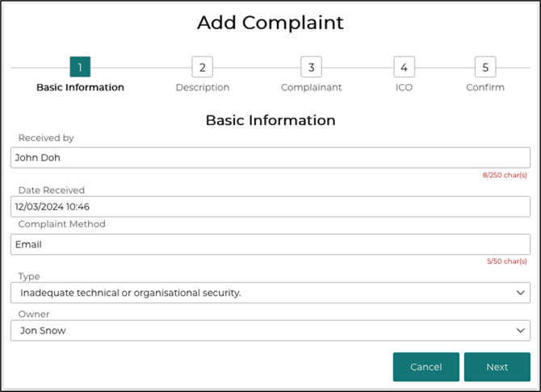Click the Type dropdown chevron arrow
Screen dimensions: 541x392
520,293
